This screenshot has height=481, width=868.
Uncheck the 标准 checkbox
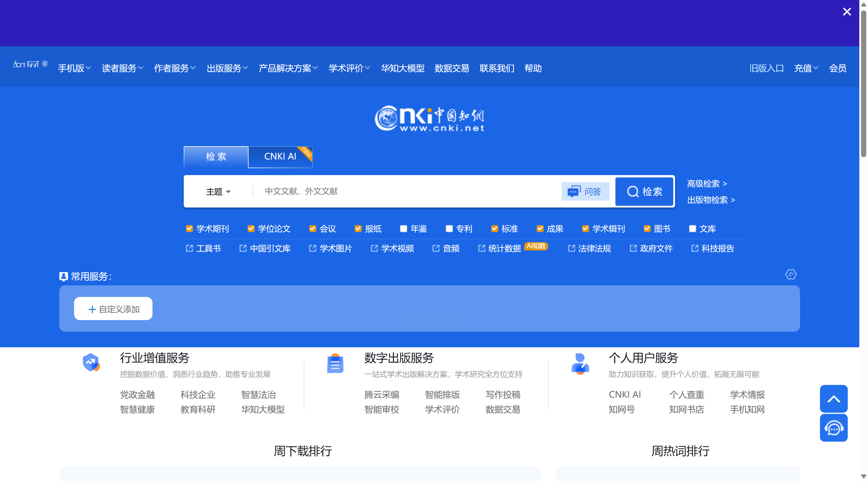tap(495, 229)
